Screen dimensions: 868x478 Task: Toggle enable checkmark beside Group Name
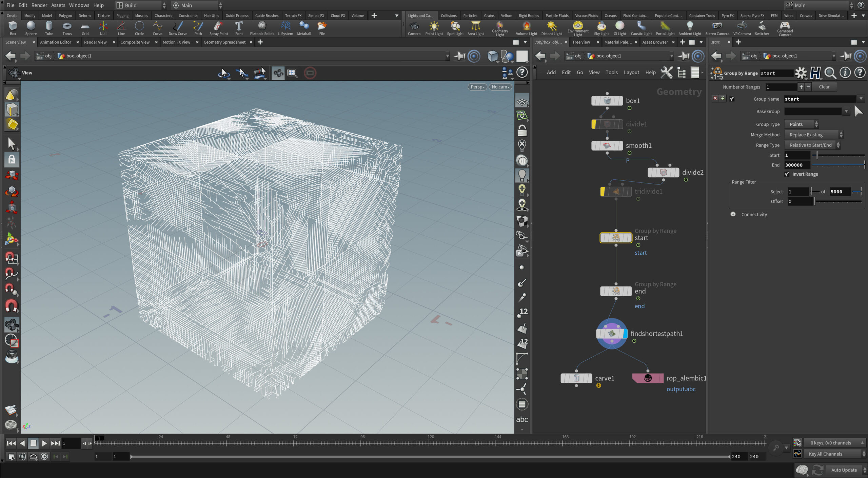coord(732,99)
